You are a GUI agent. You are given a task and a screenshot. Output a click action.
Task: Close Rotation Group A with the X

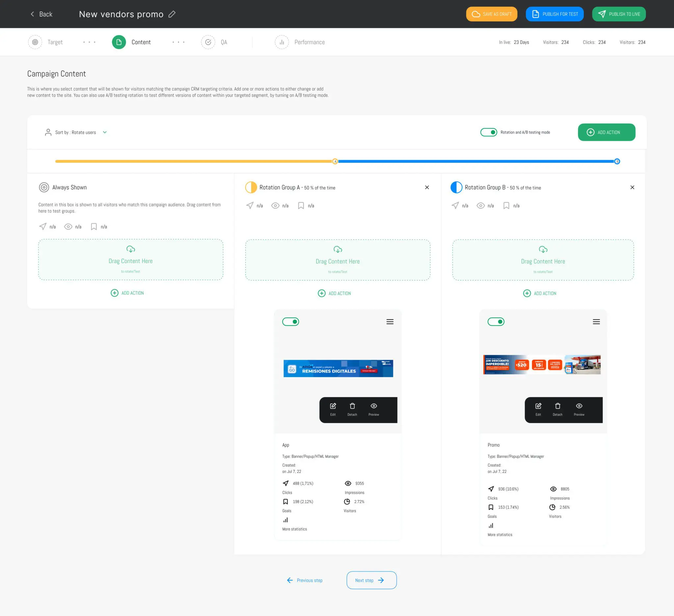coord(427,187)
